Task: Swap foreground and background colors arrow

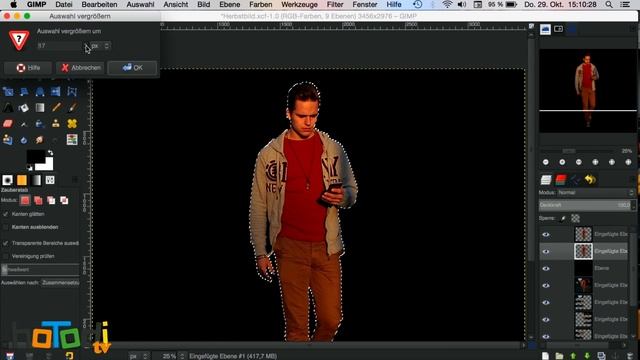Action: (50, 153)
